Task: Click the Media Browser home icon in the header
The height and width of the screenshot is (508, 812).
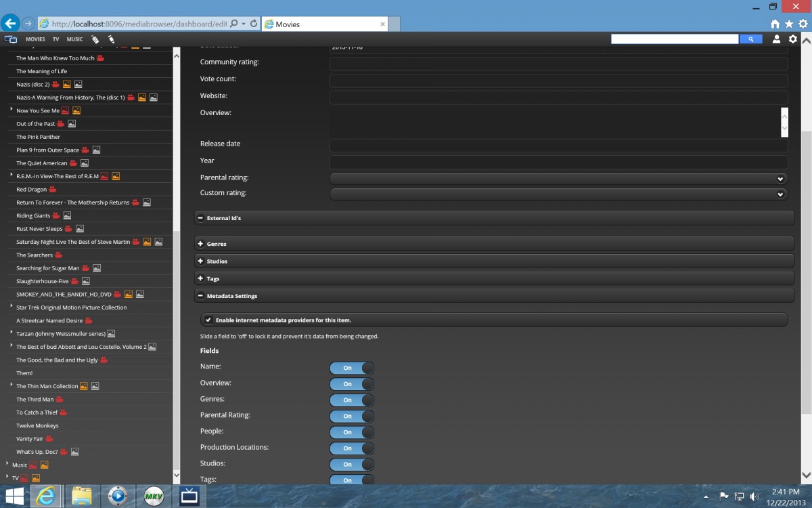Action: click(x=10, y=39)
